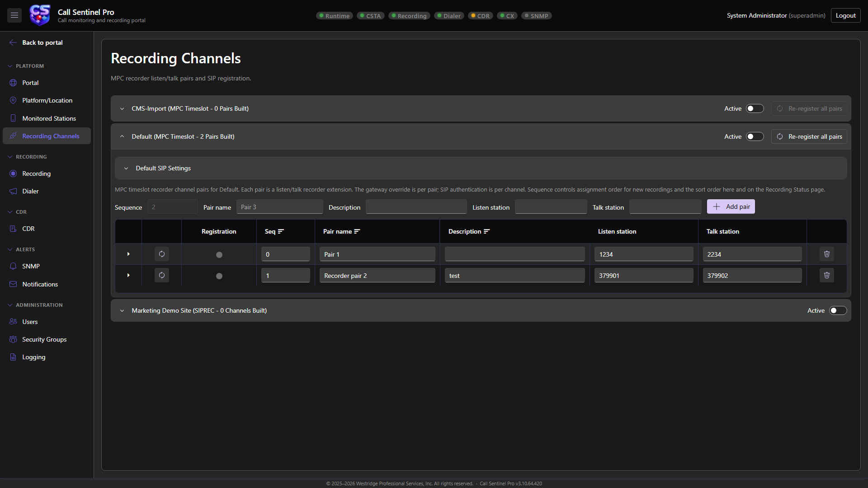Open Monitored Stations page
868x488 pixels.
[47, 118]
